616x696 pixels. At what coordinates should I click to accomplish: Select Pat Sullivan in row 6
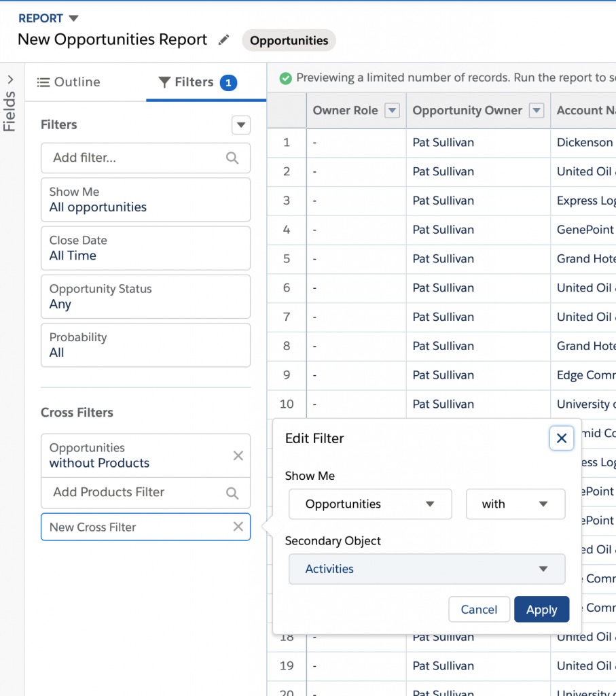click(x=443, y=288)
